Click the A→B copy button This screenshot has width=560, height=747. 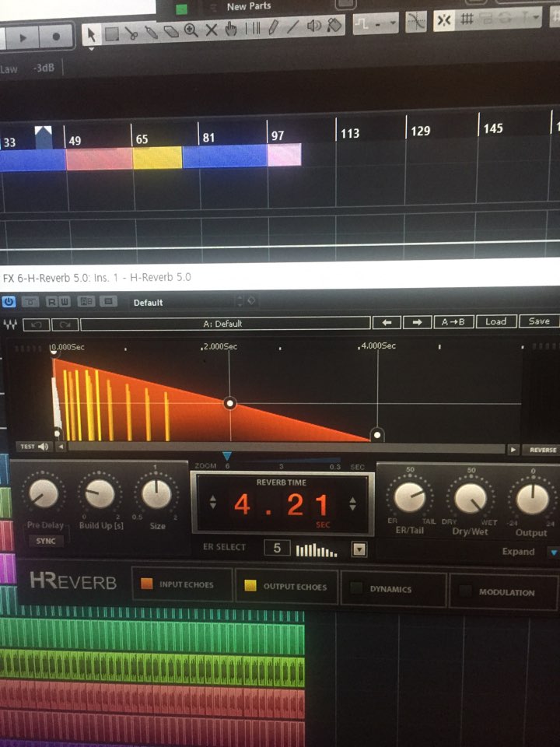(x=453, y=322)
